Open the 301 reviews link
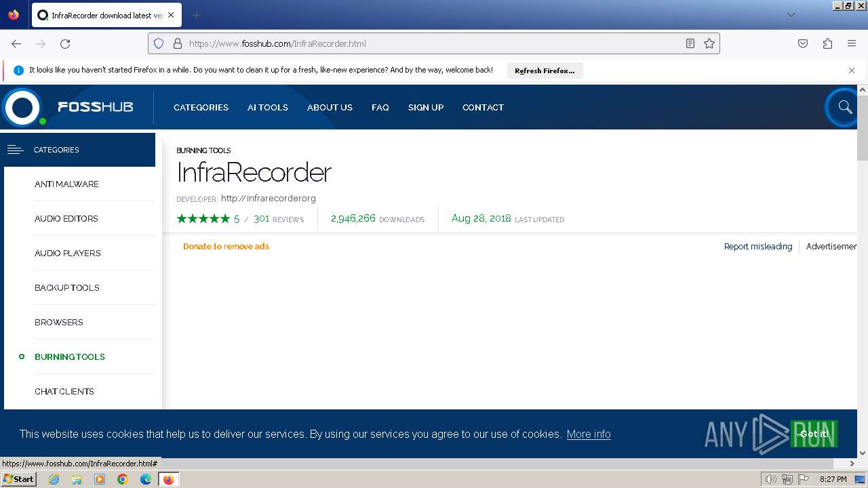This screenshot has width=868, height=488. click(279, 219)
